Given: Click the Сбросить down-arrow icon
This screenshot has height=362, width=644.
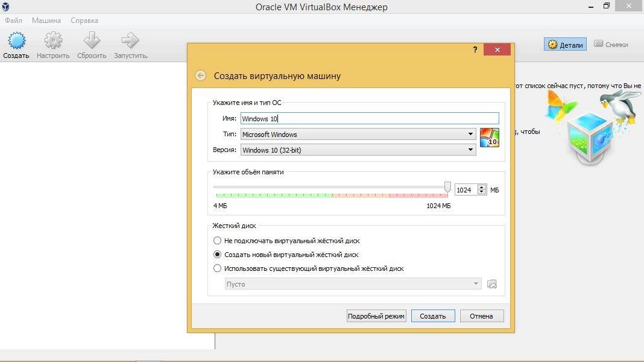Looking at the screenshot, I should coord(92,40).
